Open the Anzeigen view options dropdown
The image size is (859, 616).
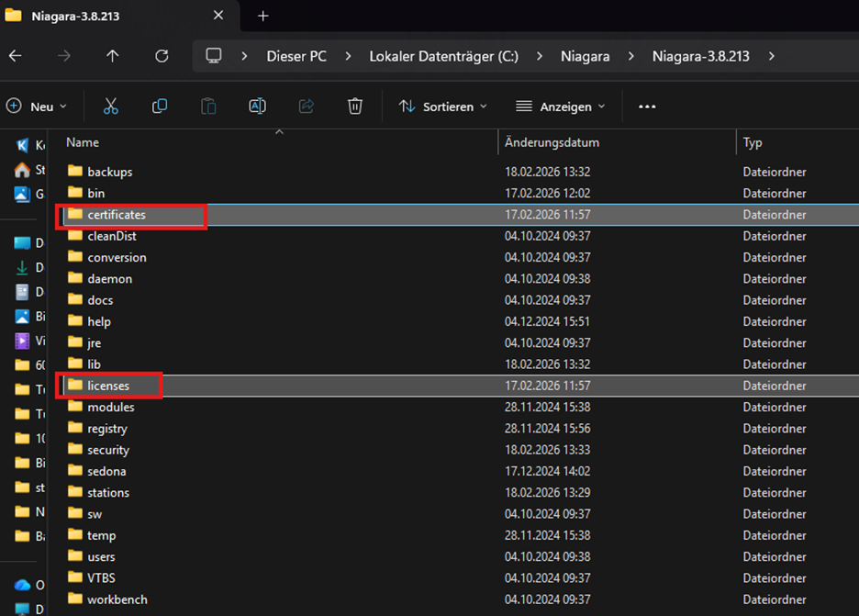pyautogui.click(x=561, y=106)
